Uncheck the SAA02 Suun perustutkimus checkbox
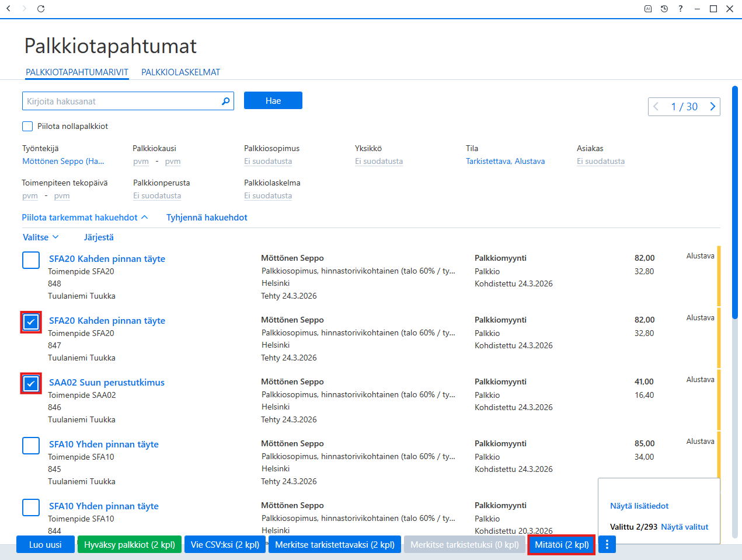The image size is (742, 560). [x=31, y=384]
